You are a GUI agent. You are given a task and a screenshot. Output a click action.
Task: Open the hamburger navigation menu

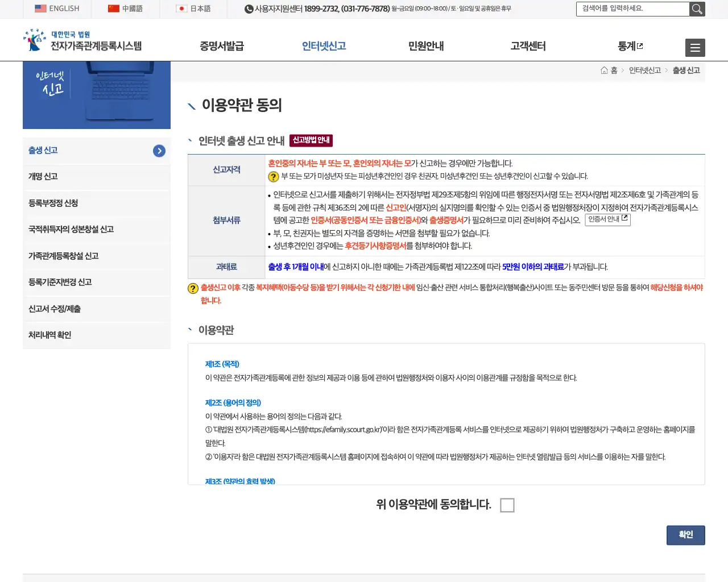[695, 48]
